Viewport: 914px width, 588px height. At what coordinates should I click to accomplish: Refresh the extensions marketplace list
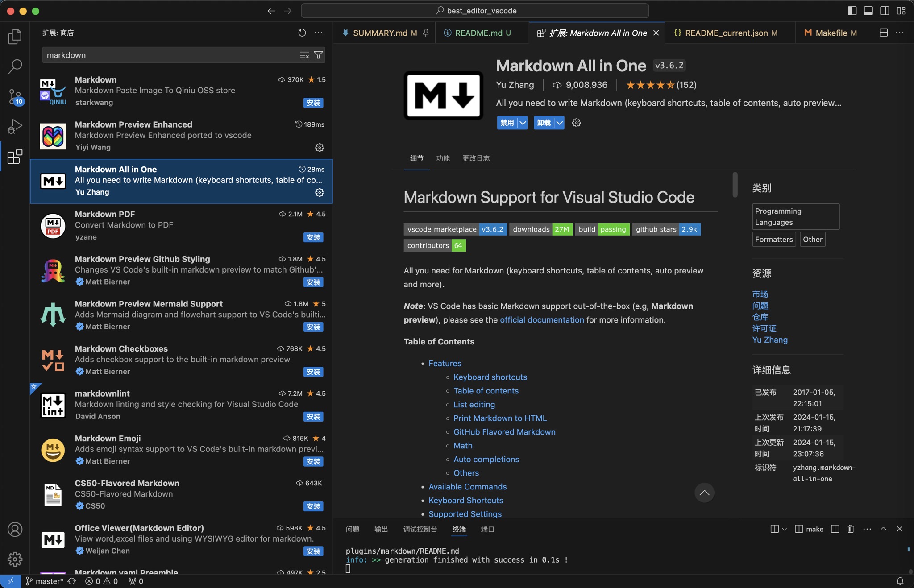tap(302, 33)
